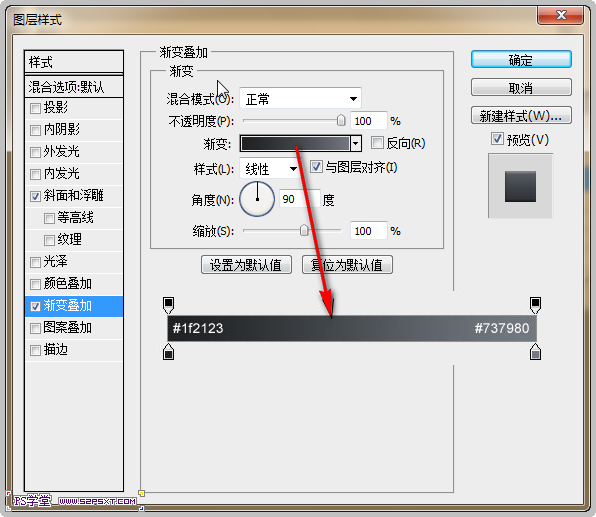Toggle the 预览(V) preview checkbox
The image size is (596, 517).
(497, 139)
